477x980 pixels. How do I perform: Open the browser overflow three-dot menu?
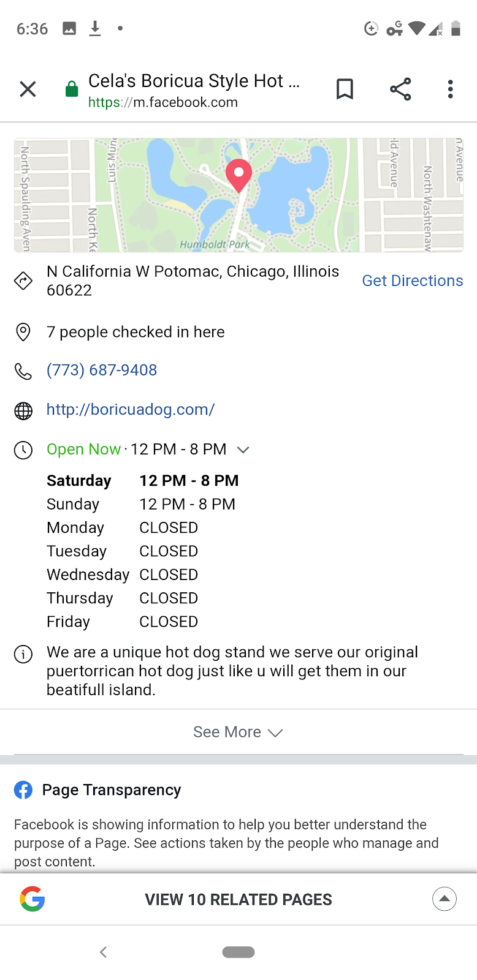pos(450,89)
